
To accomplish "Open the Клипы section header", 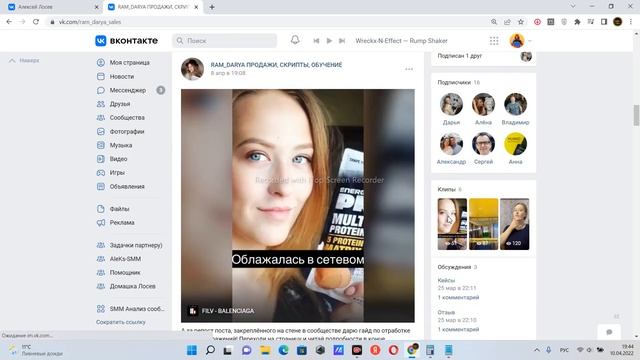I will tap(449, 189).
